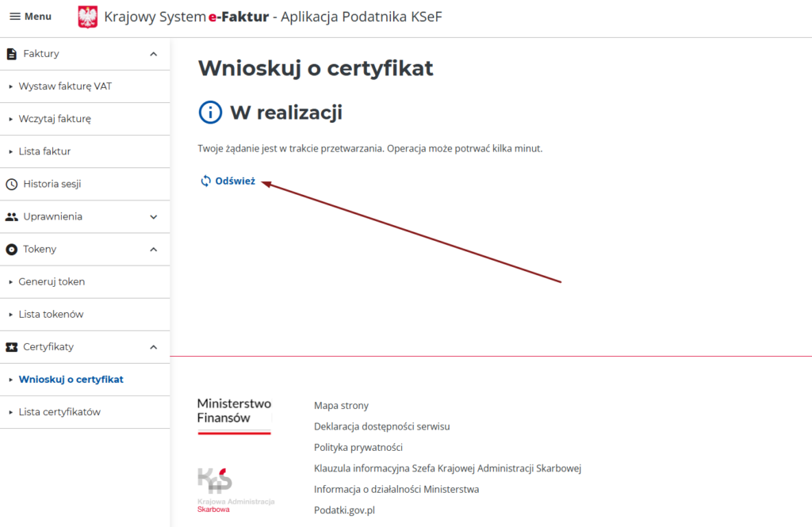812x527 pixels.
Task: Open Wystaw fakturę VAT
Action: [65, 86]
